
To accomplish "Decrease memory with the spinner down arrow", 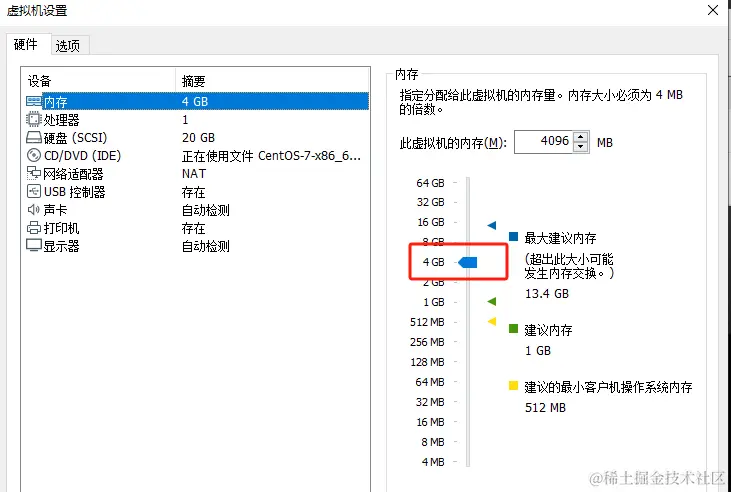I will point(580,147).
